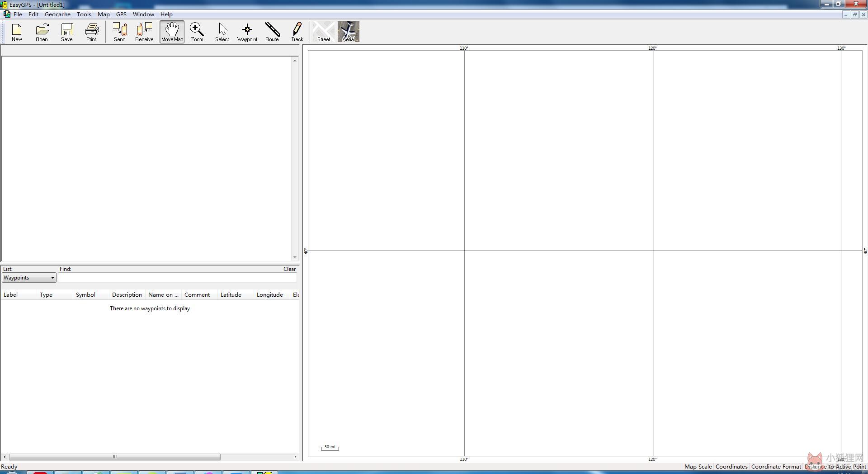Switch to Street map view
The height and width of the screenshot is (474, 868).
click(x=324, y=32)
